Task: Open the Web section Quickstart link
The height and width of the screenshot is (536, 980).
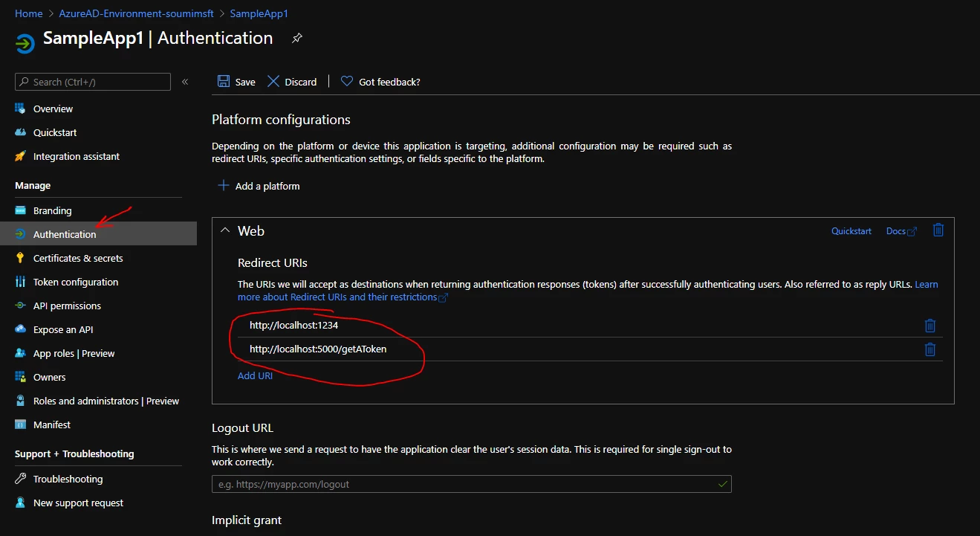Action: point(851,231)
